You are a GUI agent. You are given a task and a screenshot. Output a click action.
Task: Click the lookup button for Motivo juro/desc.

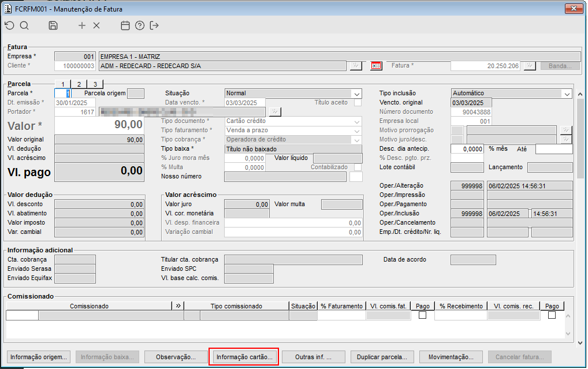click(x=565, y=140)
